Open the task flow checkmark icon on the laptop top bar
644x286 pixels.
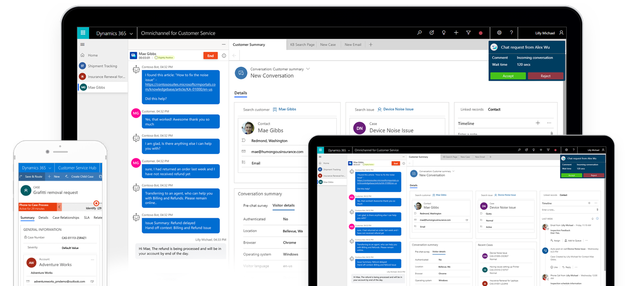click(431, 33)
